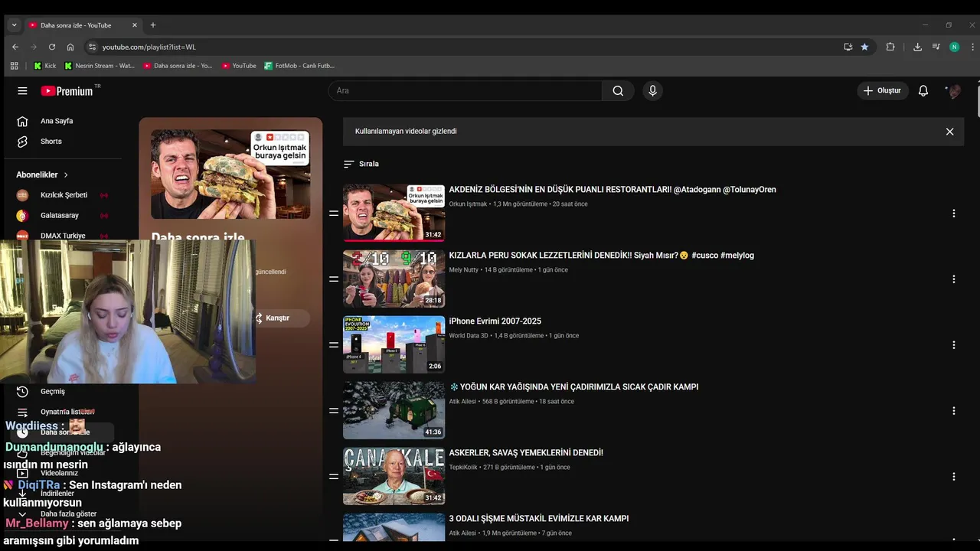Open the bookmarks apps grid icon
Image resolution: width=980 pixels, height=551 pixels.
[14, 66]
